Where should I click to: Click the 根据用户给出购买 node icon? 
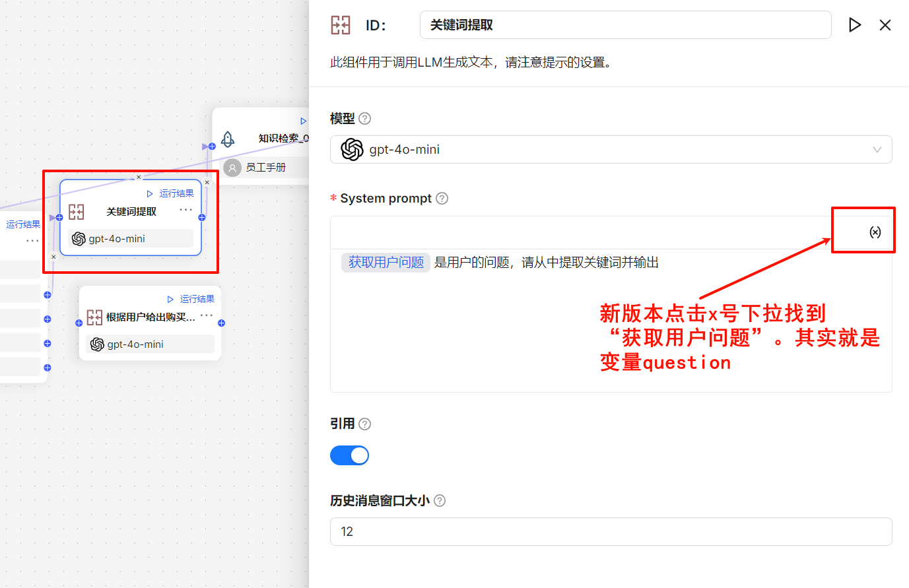point(94,317)
